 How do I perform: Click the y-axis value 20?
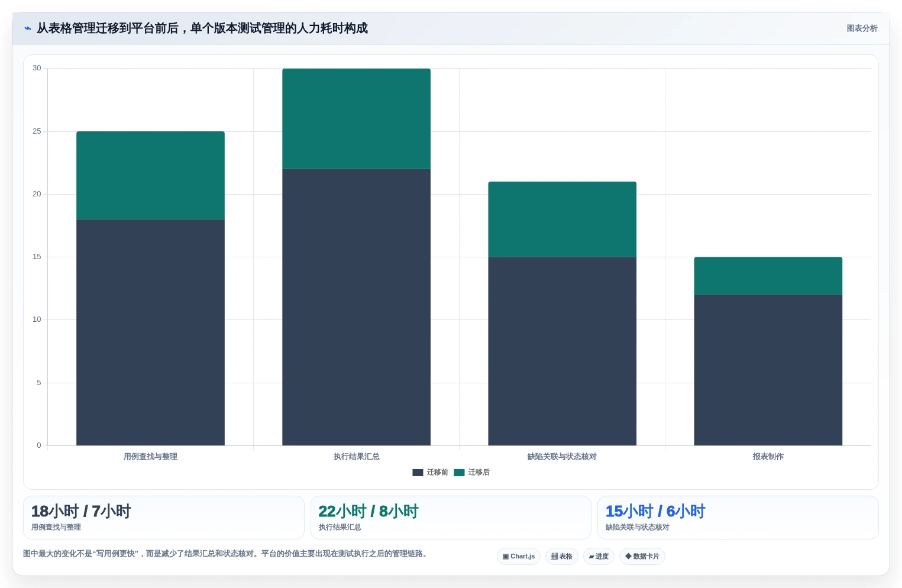tap(37, 194)
